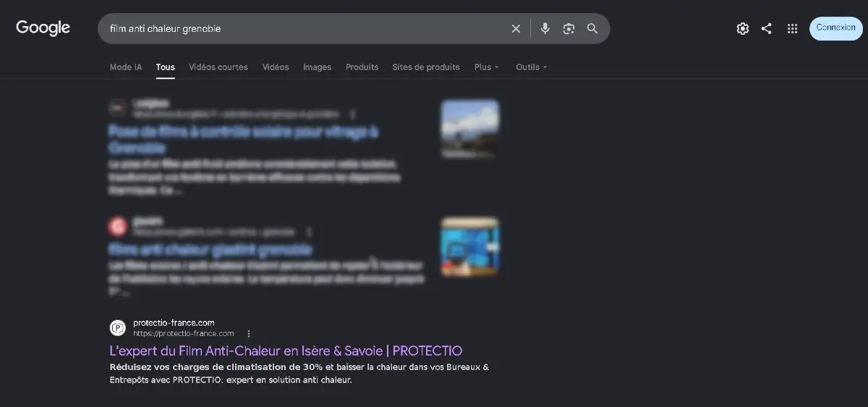Switch to Images tab
The image size is (868, 407).
(x=317, y=67)
